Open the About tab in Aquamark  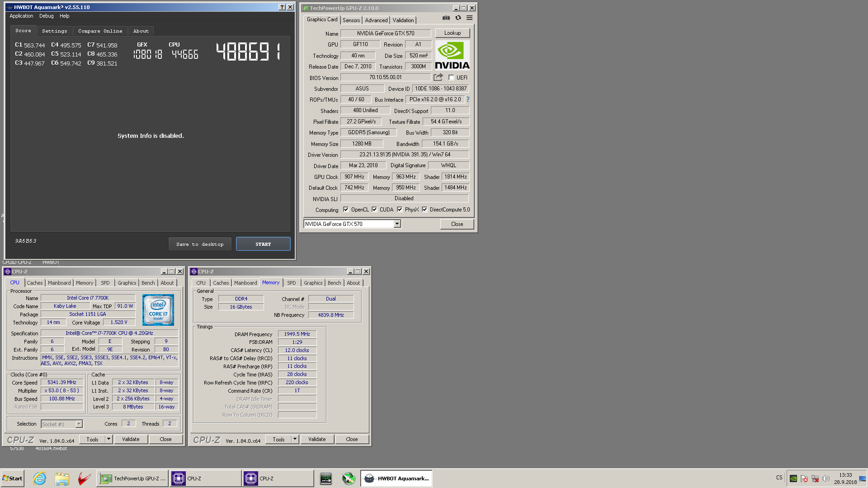pyautogui.click(x=141, y=31)
